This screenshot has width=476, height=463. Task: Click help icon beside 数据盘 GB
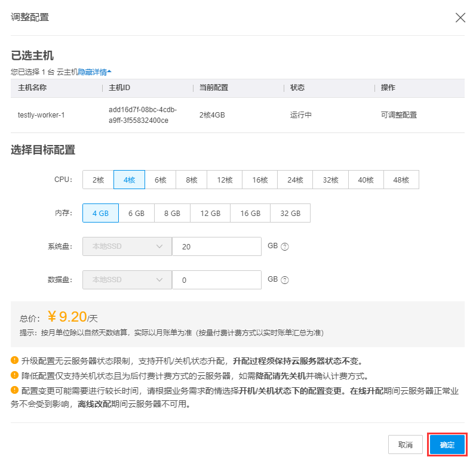tap(285, 280)
